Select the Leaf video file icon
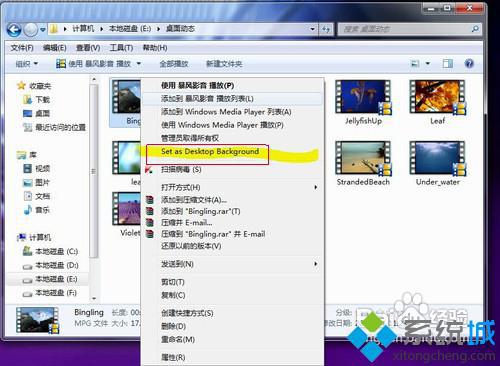 (x=437, y=97)
